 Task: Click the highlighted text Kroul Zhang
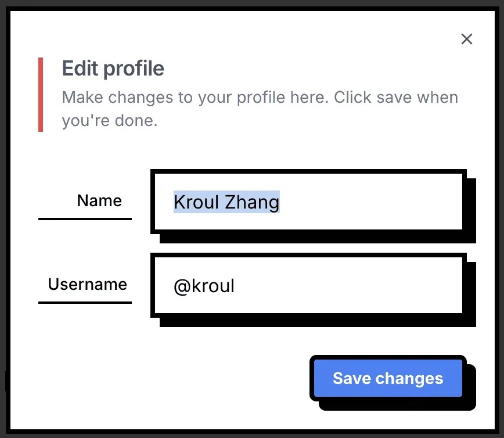pyautogui.click(x=226, y=202)
